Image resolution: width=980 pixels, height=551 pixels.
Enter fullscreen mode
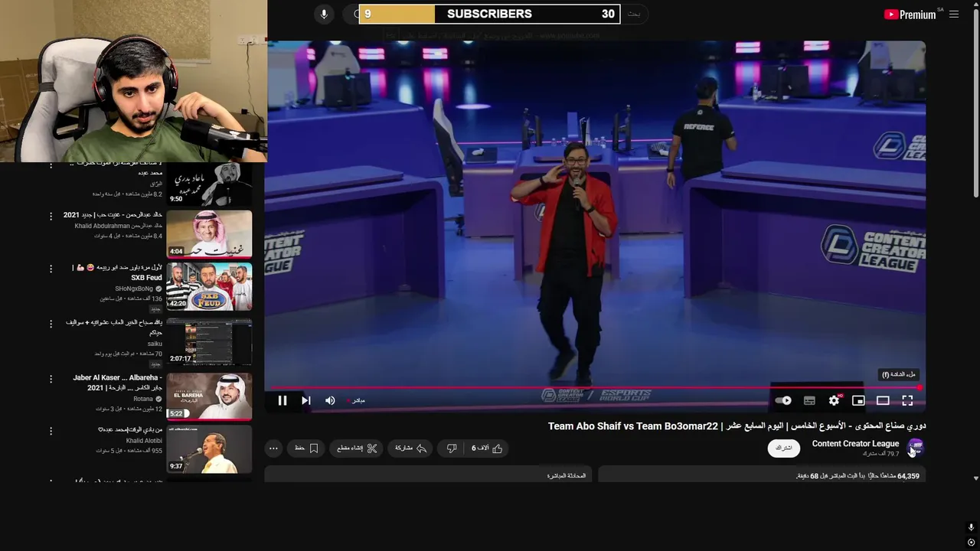pos(907,400)
